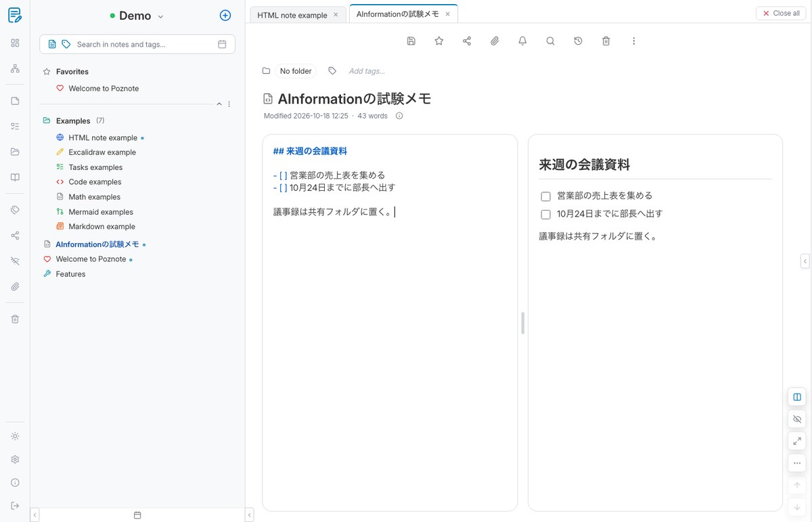Image resolution: width=812 pixels, height=522 pixels.
Task: Open the Tasks examples note
Action: click(x=95, y=167)
